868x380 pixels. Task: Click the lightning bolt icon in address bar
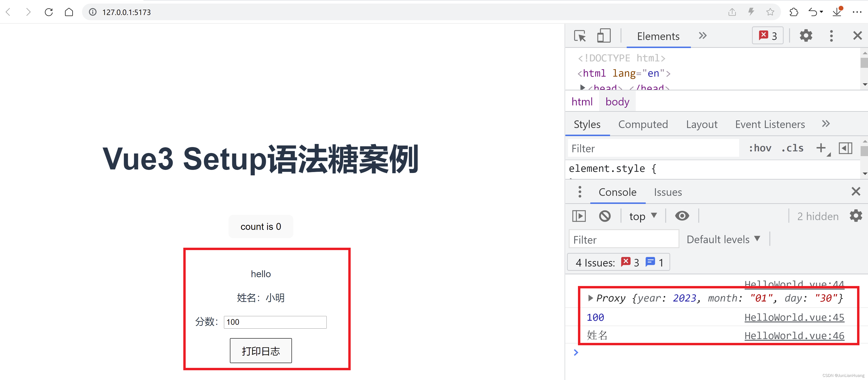[751, 12]
